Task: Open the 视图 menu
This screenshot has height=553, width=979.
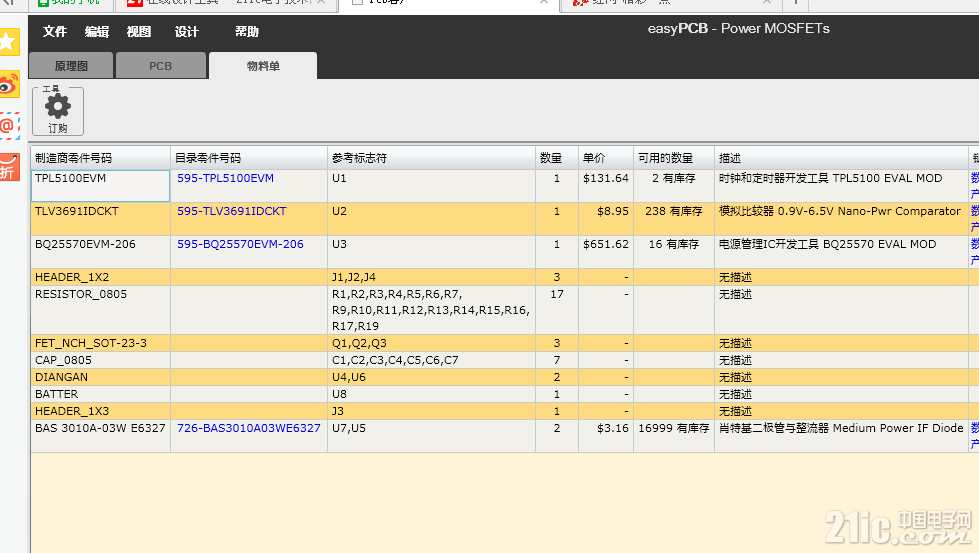Action: (x=139, y=32)
